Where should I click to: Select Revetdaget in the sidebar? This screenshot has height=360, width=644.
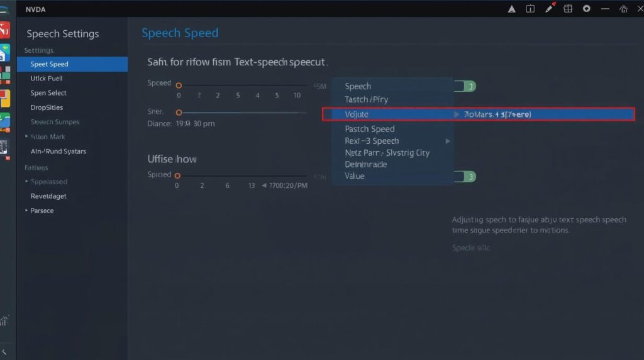tap(48, 196)
